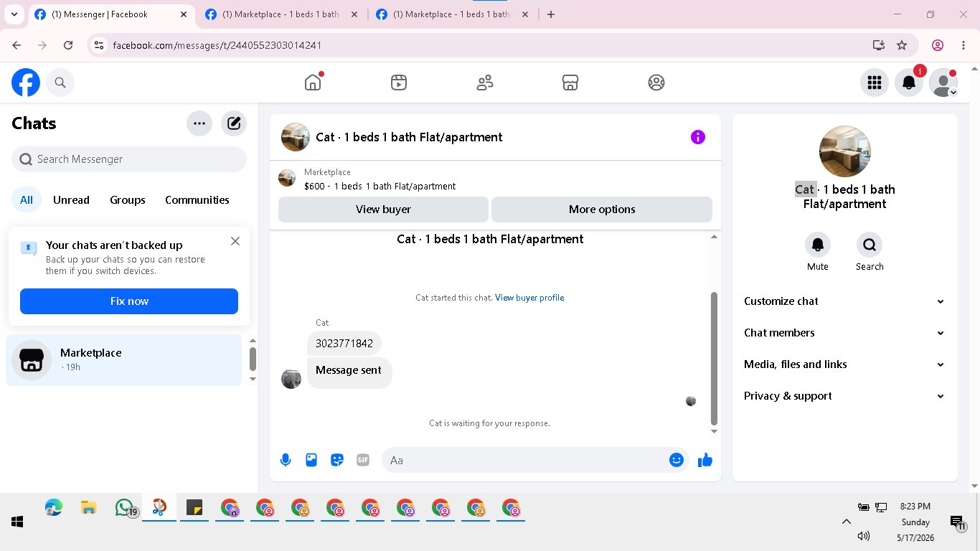Expand the Customize chat section
This screenshot has width=980, height=551.
point(844,301)
